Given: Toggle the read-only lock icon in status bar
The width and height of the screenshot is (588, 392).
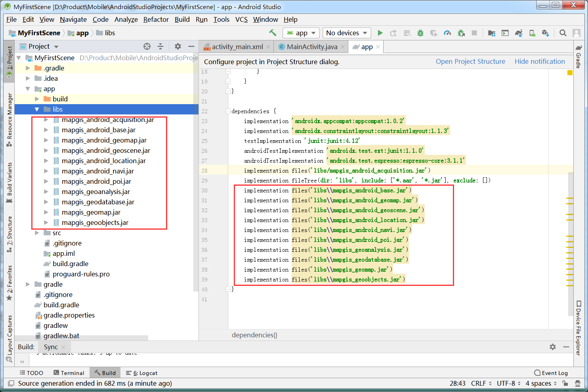Looking at the screenshot, I should pos(565,383).
